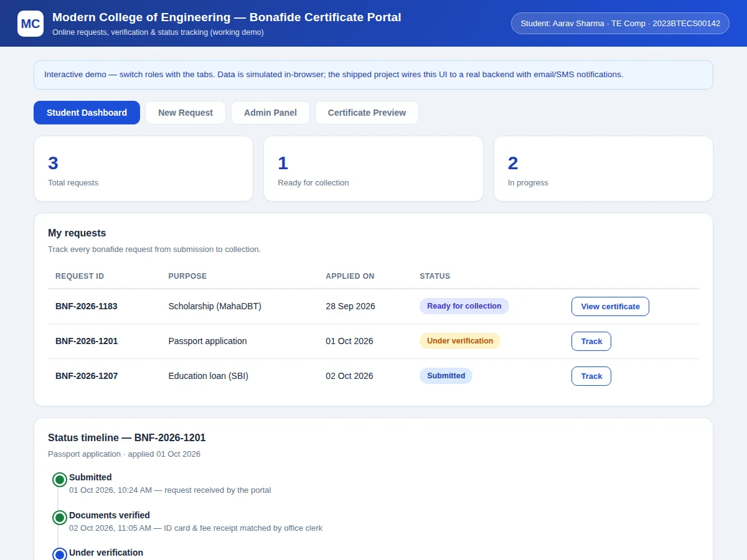Click the Under verification timeline step marker
This screenshot has height=560, width=747.
pos(60,554)
